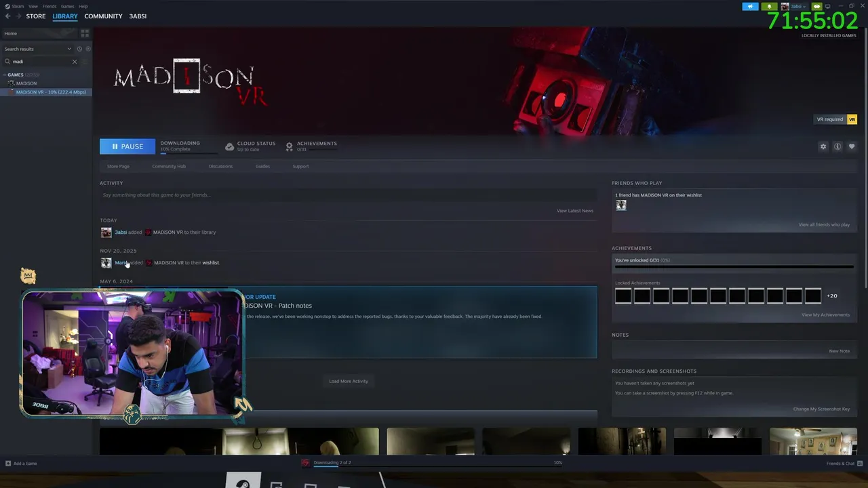This screenshot has height=488, width=868.
Task: Click the library search field
Action: (39, 62)
